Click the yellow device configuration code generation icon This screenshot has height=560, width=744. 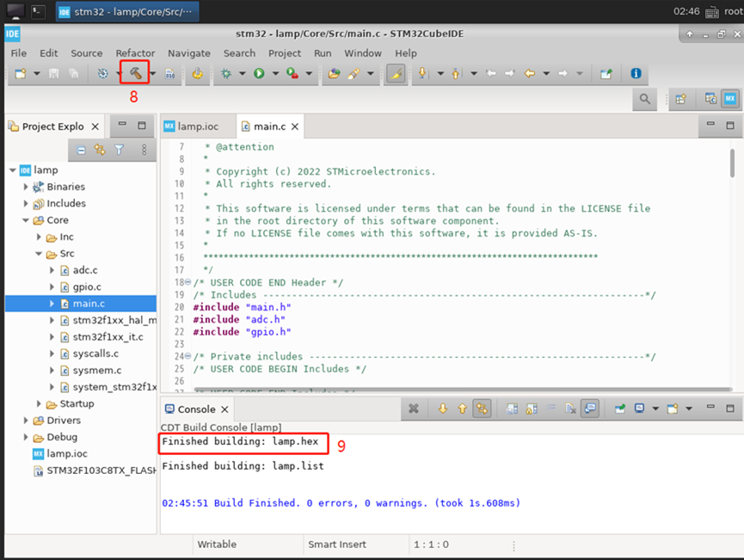[197, 74]
